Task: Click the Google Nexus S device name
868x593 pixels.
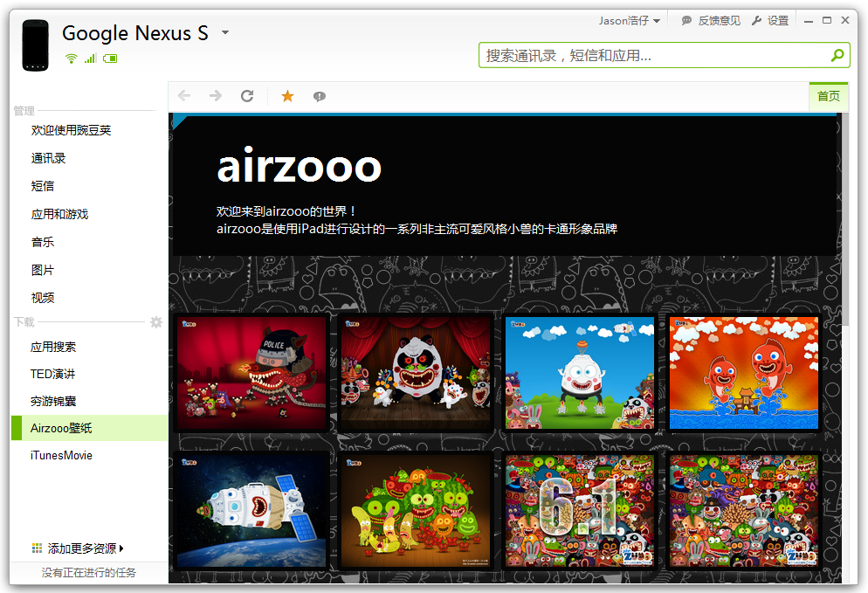Action: click(135, 33)
